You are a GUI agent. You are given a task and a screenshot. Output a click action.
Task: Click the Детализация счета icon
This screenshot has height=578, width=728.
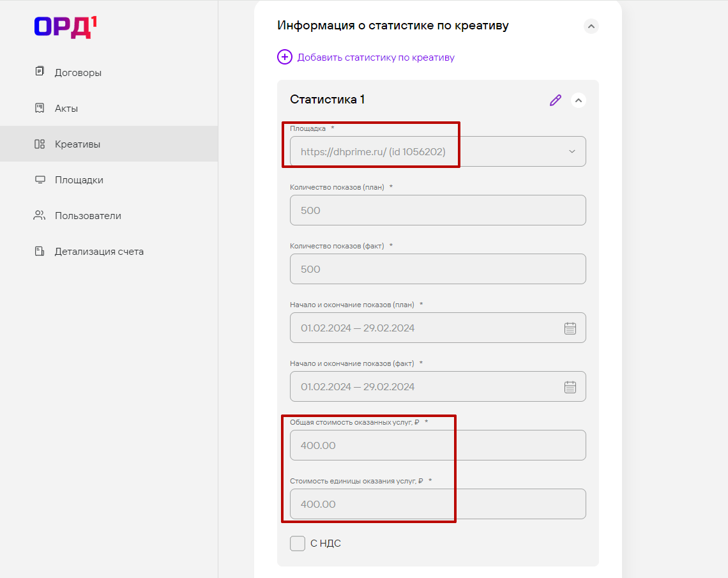pos(40,251)
